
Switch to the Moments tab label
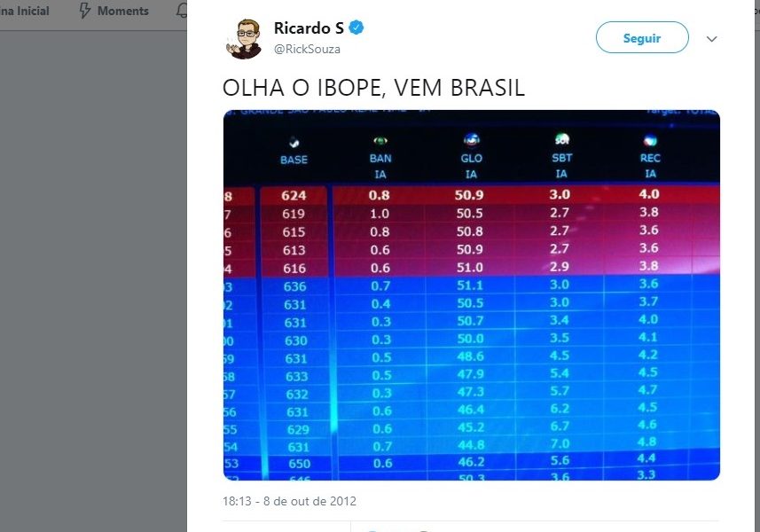[x=123, y=12]
